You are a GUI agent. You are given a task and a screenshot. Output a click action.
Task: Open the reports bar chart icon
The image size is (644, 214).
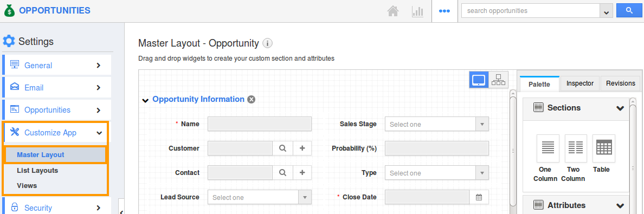[x=417, y=11]
